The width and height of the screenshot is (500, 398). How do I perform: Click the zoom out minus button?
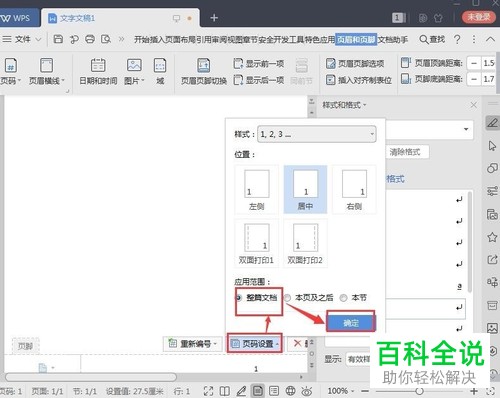pyautogui.click(x=365, y=391)
